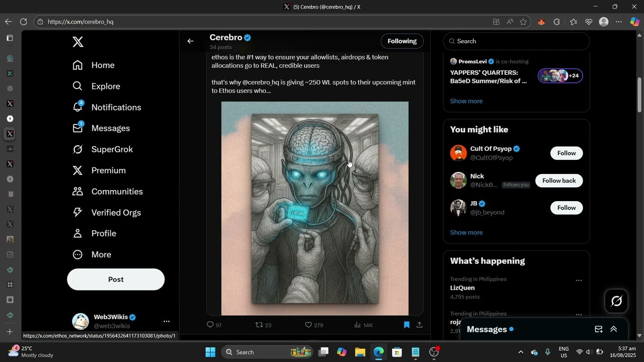Open Windows Start menu
Image resolution: width=644 pixels, height=362 pixels.
(x=210, y=352)
